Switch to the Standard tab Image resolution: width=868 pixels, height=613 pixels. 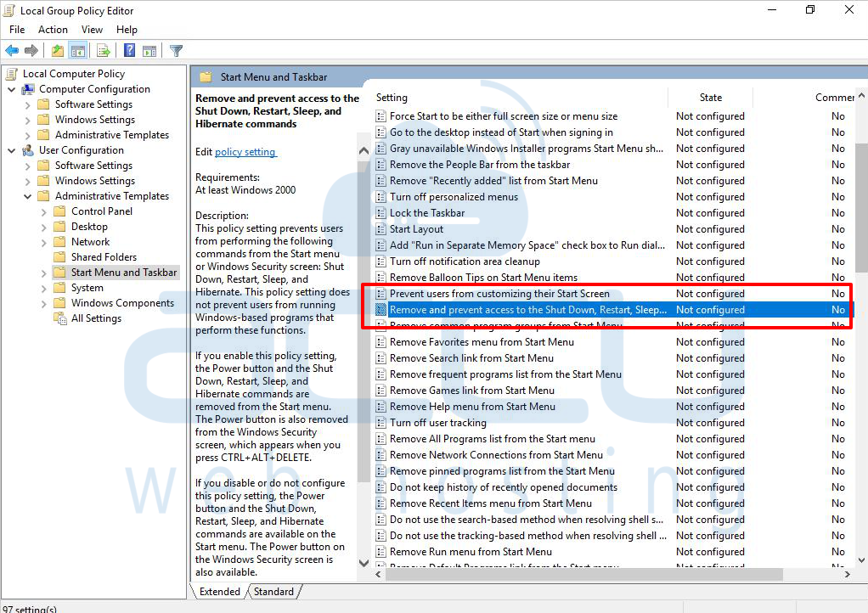pyautogui.click(x=273, y=591)
